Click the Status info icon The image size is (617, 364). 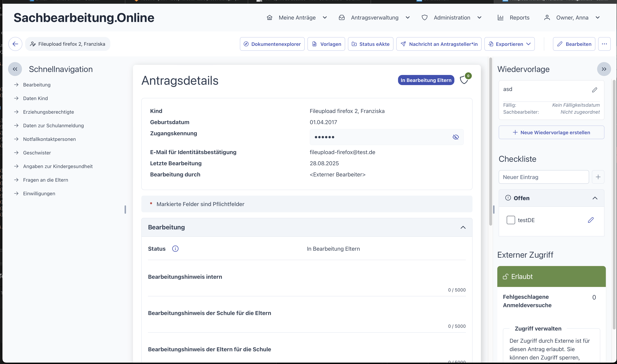175,249
